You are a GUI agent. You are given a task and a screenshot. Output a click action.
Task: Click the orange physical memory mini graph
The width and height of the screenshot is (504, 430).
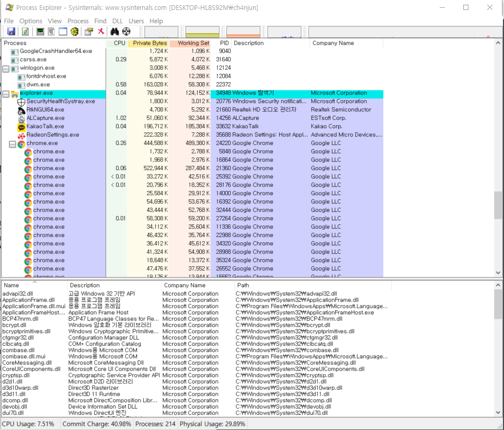243,32
